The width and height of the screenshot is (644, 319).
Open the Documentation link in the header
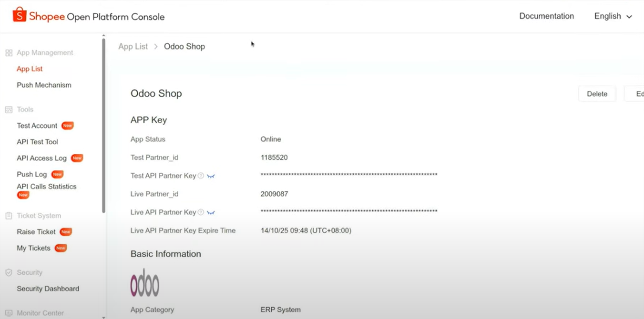point(546,16)
